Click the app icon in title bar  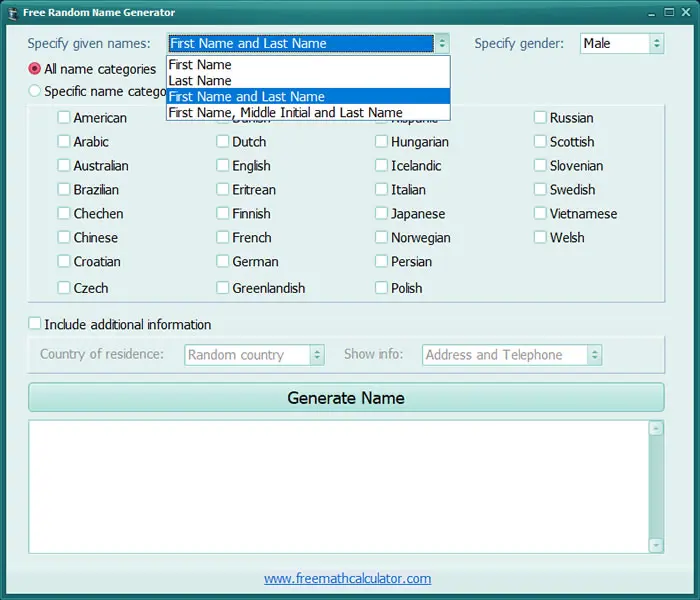12,13
